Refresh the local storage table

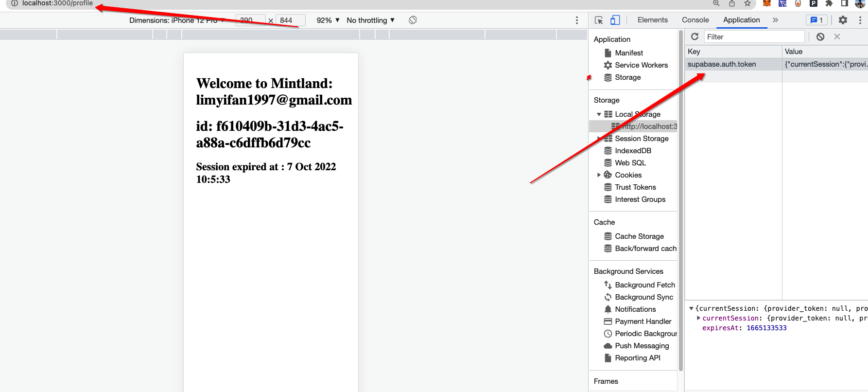694,36
